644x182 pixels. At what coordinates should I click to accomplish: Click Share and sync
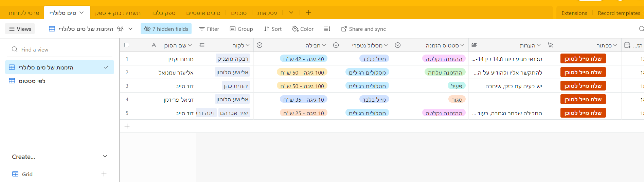[x=363, y=29]
